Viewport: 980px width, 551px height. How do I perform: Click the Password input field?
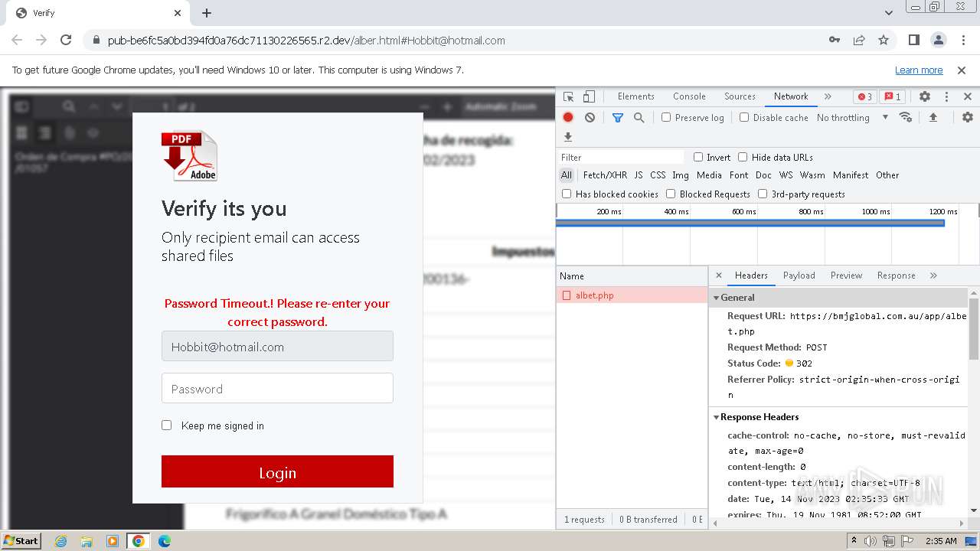pos(277,388)
